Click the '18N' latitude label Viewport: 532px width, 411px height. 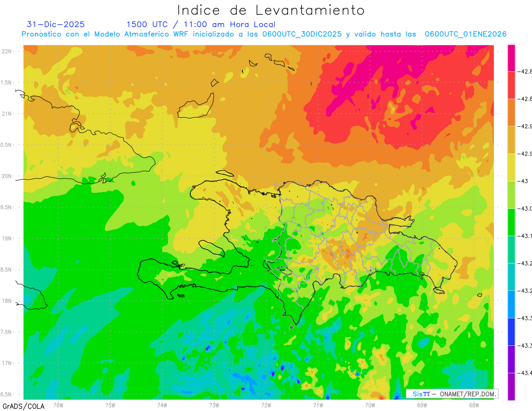[x=8, y=301]
